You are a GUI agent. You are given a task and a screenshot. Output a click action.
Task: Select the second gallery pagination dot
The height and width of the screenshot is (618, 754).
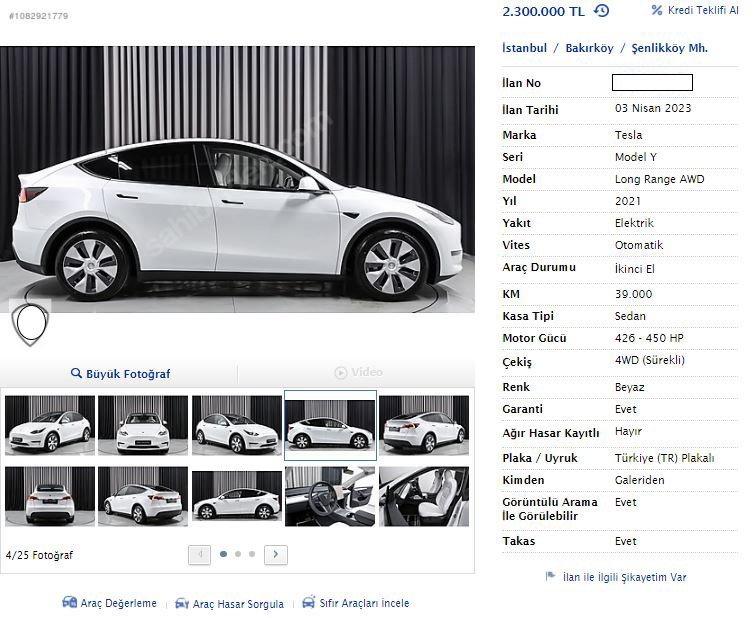coord(237,554)
